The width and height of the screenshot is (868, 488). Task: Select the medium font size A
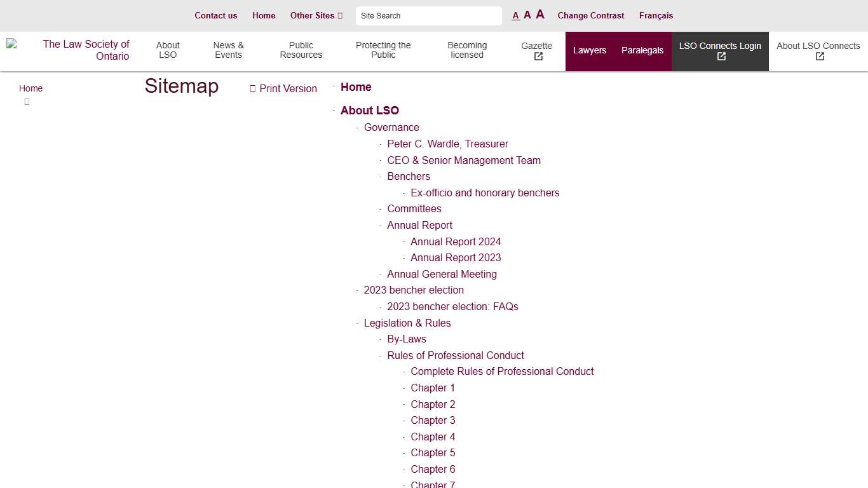[527, 15]
